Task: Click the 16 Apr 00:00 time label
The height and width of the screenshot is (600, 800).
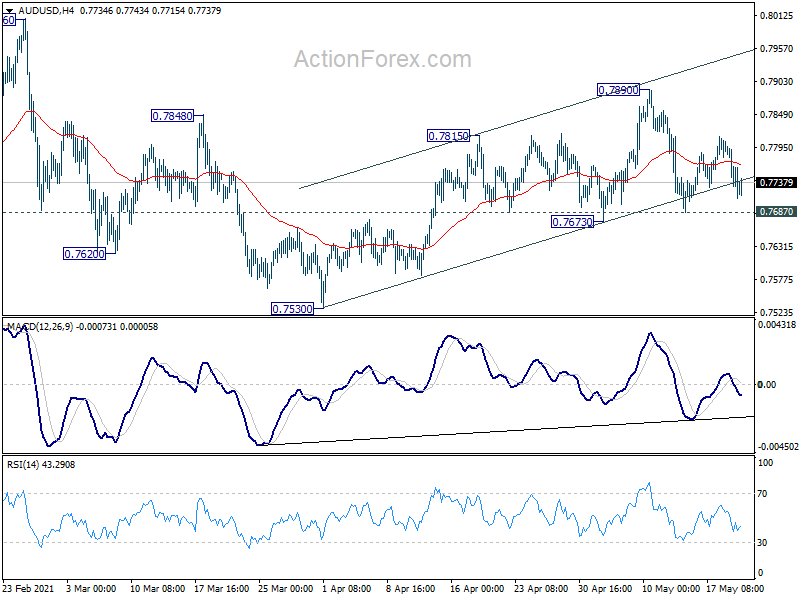Action: coord(477,588)
